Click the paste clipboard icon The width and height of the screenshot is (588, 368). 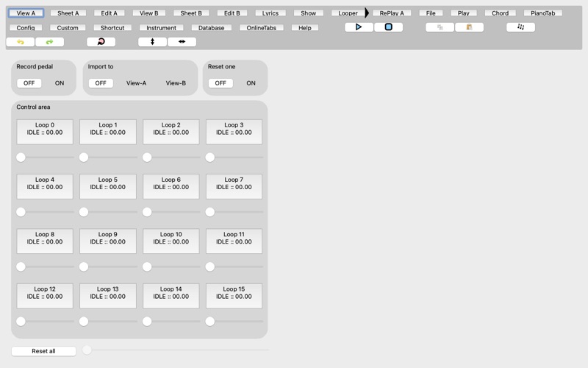[469, 27]
